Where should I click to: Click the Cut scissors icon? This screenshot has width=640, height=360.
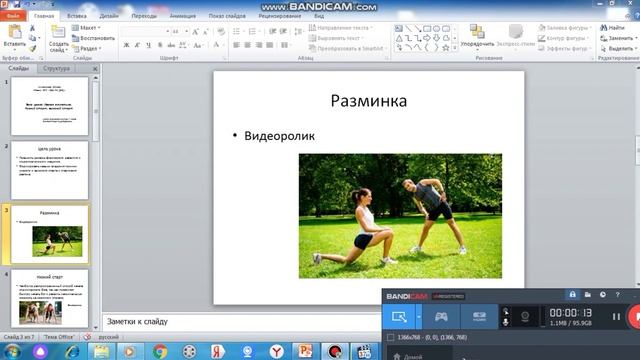[32, 28]
